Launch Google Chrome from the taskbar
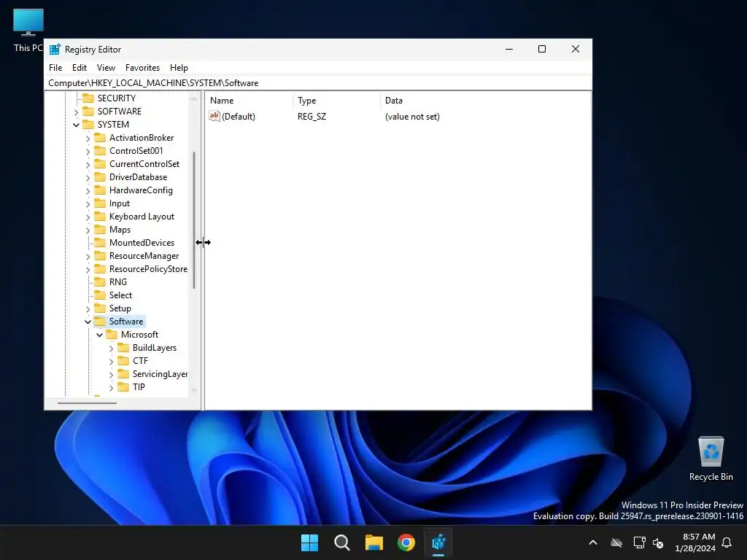The width and height of the screenshot is (747, 560). click(406, 542)
